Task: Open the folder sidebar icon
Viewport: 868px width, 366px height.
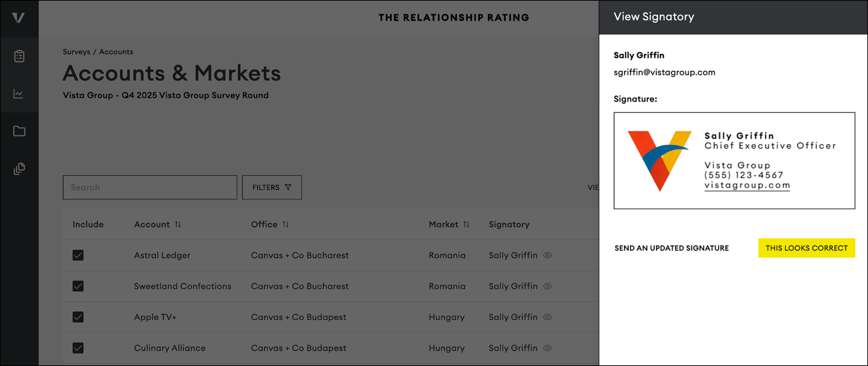Action: pyautogui.click(x=19, y=131)
